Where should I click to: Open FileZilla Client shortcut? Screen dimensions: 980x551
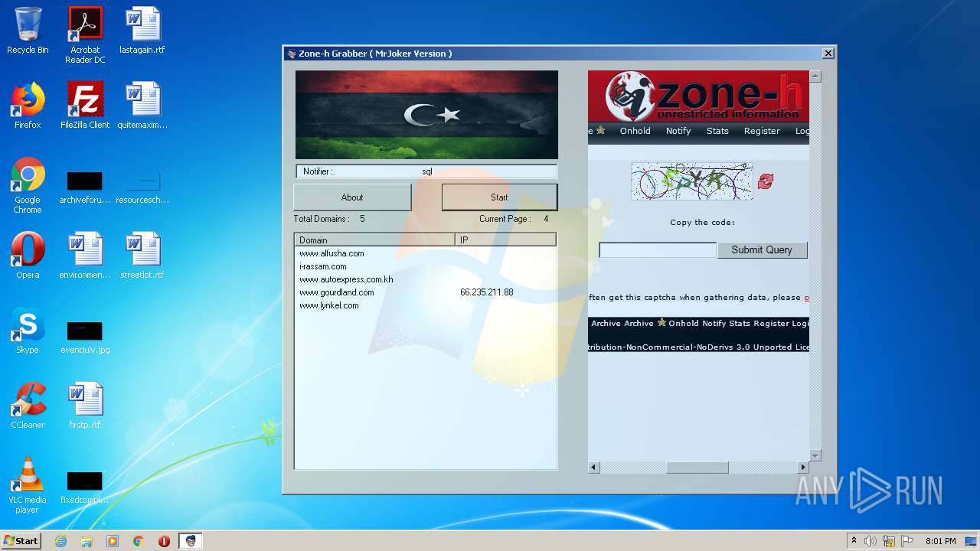[85, 106]
